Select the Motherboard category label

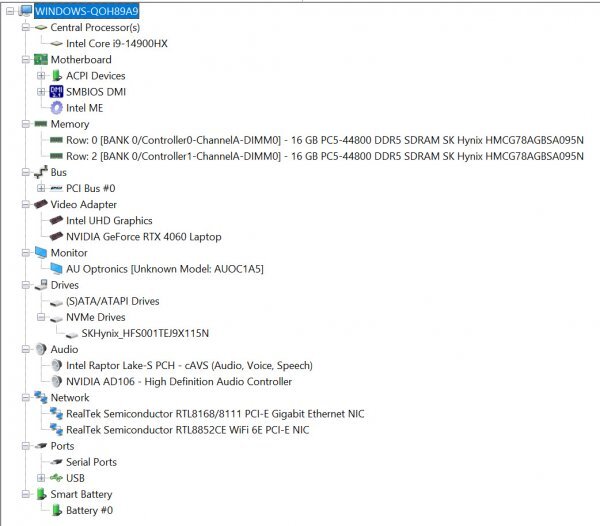point(81,60)
